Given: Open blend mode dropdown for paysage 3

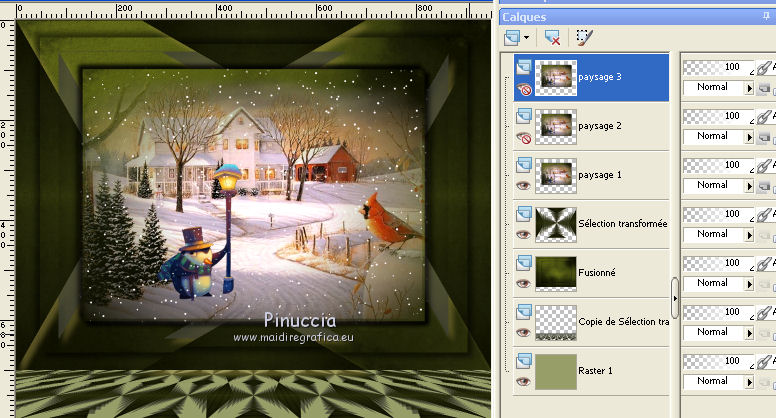Looking at the screenshot, I should click(x=749, y=89).
